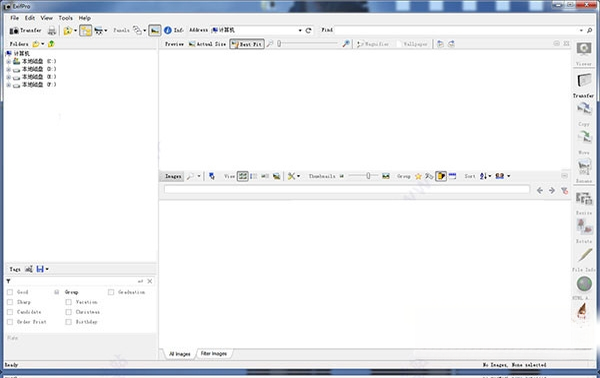The image size is (600, 378).
Task: Open the File menu
Action: pos(15,18)
